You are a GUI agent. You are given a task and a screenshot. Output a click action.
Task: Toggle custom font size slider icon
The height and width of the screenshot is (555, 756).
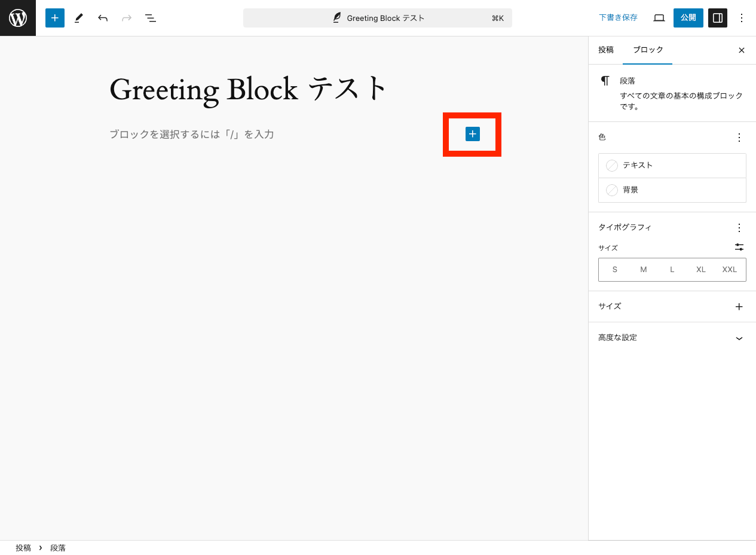[739, 247]
